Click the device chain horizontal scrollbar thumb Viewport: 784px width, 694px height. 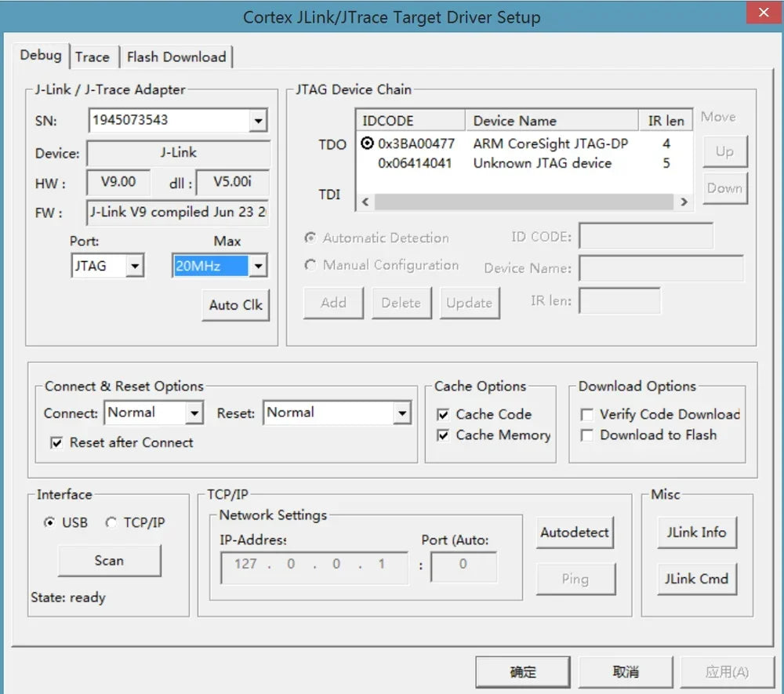[x=524, y=202]
